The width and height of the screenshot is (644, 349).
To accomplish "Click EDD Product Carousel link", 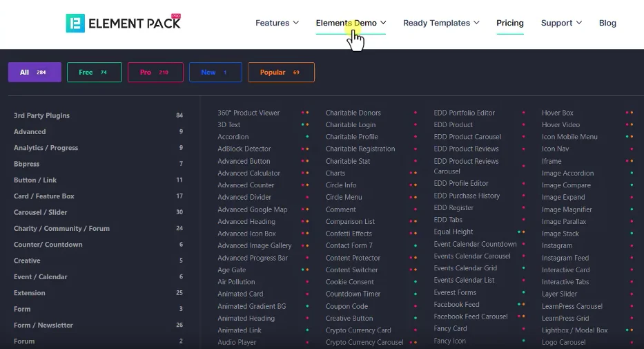I will (467, 136).
